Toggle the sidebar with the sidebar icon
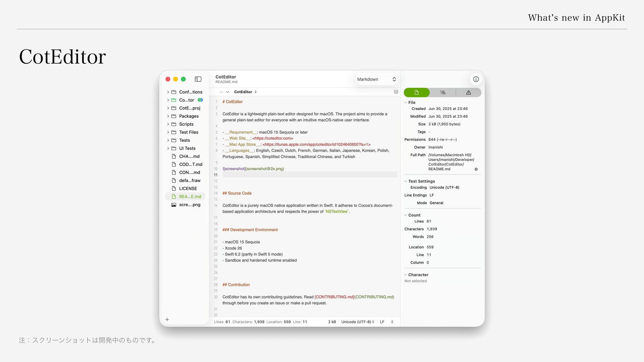The height and width of the screenshot is (362, 644). [x=198, y=79]
